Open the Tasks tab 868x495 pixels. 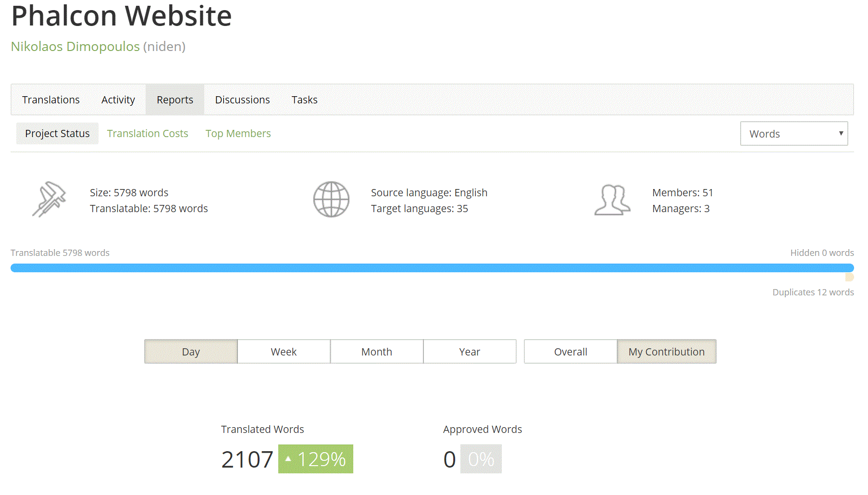pos(304,100)
